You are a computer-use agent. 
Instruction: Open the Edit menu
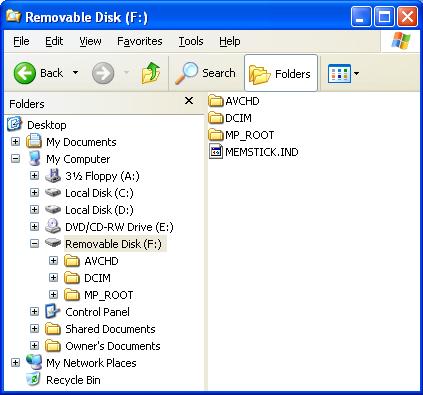pyautogui.click(x=54, y=41)
